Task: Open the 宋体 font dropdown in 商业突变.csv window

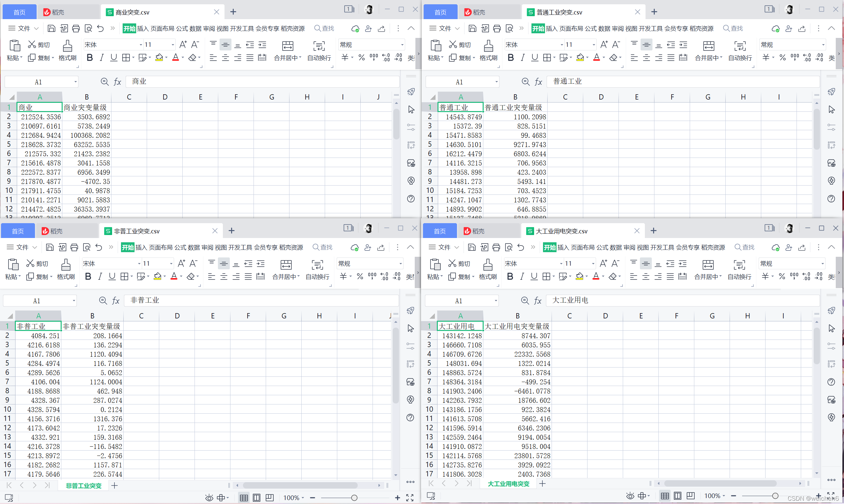Action: (140, 45)
